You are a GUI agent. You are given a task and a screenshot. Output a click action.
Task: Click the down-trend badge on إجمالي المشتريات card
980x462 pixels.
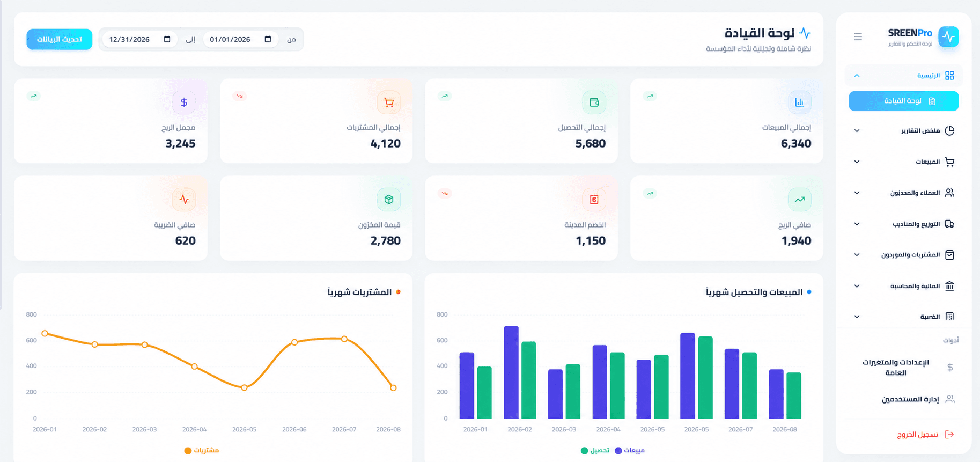pos(240,96)
